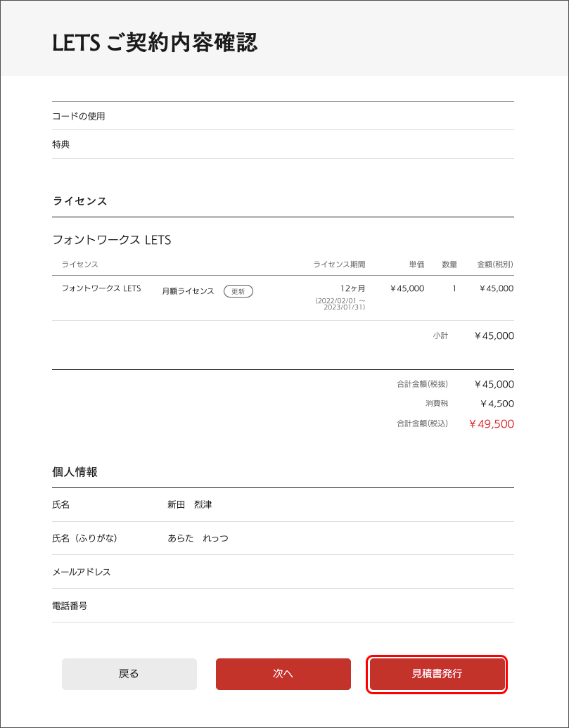Screen dimensions: 569x728
Task: Click the ライセンス期間 column header
Action: tap(339, 264)
